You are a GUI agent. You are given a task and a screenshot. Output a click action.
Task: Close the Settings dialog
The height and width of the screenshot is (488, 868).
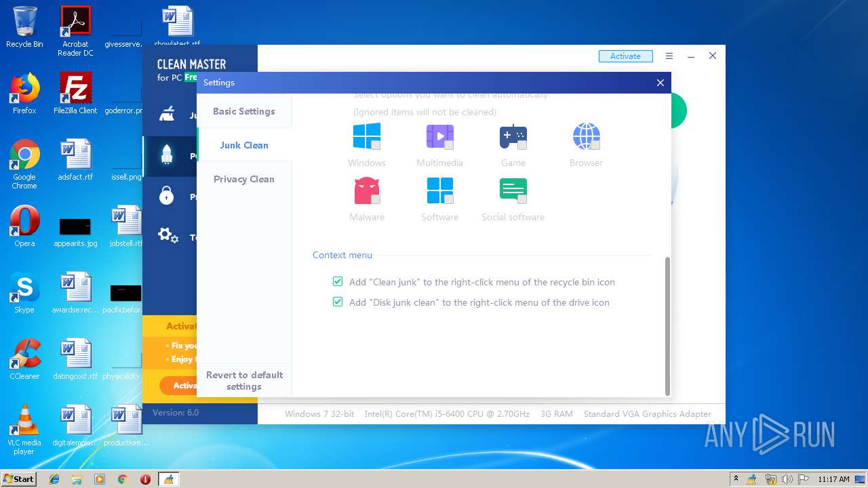pyautogui.click(x=660, y=83)
